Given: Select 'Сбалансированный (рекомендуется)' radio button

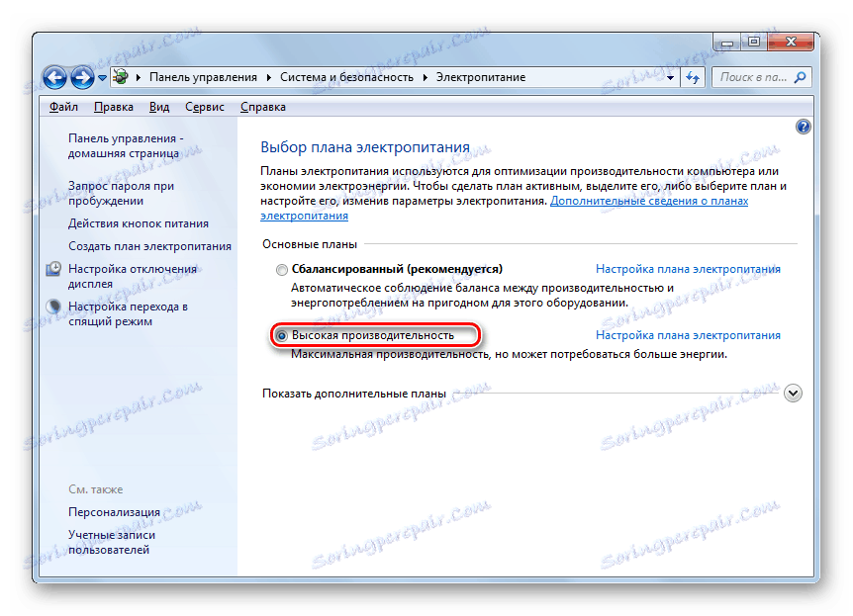Looking at the screenshot, I should [x=281, y=270].
